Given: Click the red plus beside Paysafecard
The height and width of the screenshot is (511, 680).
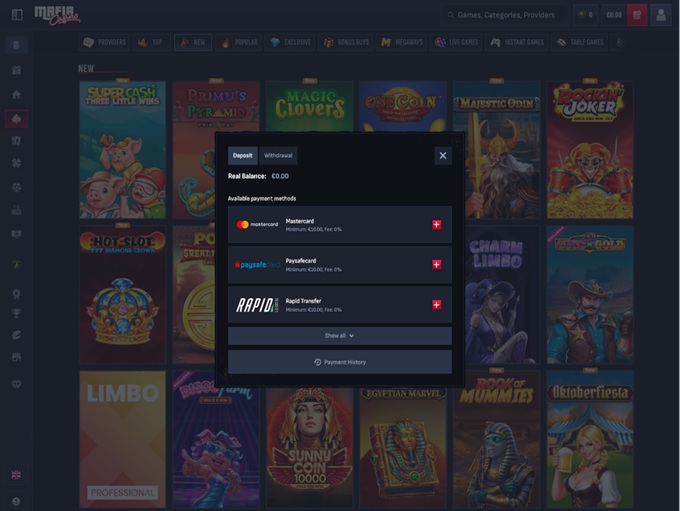Looking at the screenshot, I should [436, 265].
